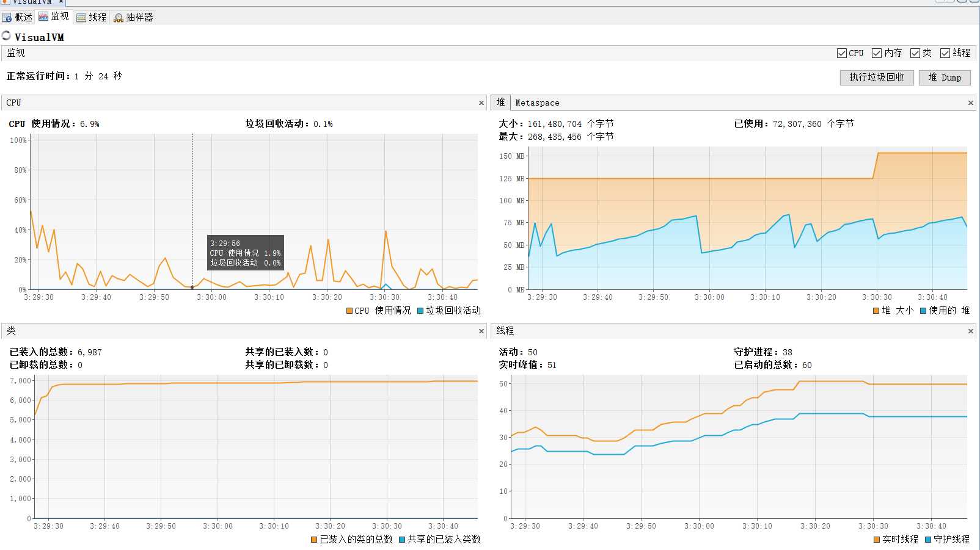Toggle the 内存 memory checkbox
Image resolution: width=980 pixels, height=550 pixels.
(x=876, y=53)
